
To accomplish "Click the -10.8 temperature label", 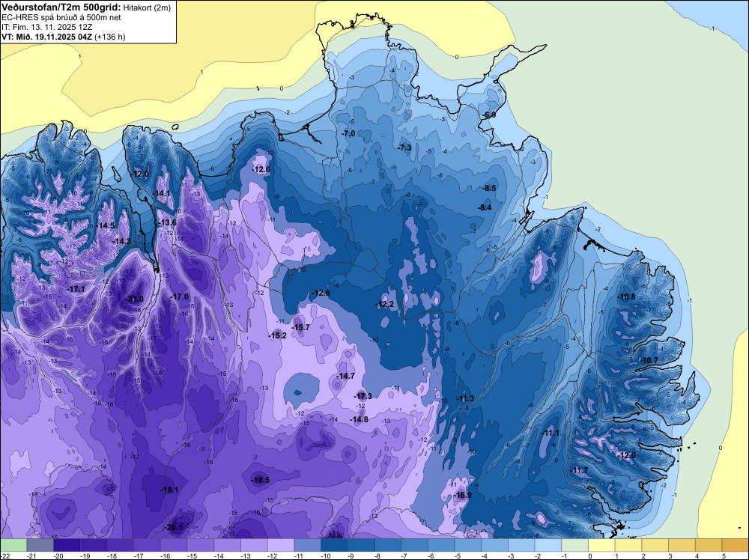I will click(x=627, y=297).
